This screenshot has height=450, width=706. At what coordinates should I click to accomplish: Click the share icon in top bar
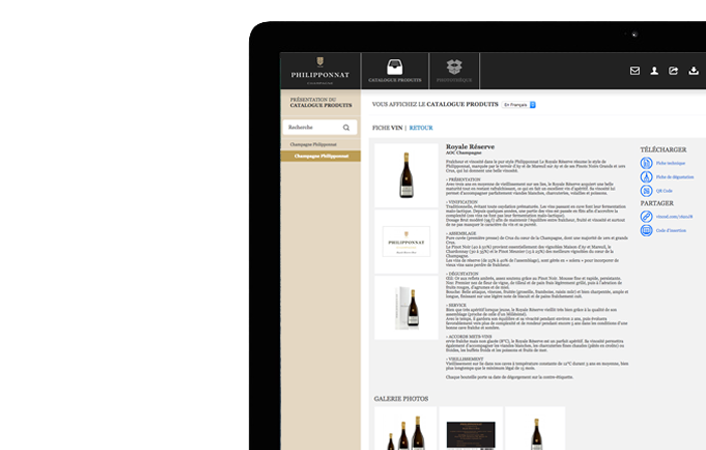pyautogui.click(x=674, y=71)
